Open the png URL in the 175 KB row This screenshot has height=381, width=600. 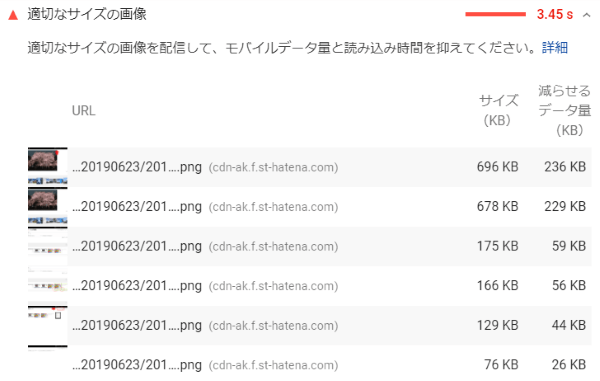pyautogui.click(x=137, y=246)
